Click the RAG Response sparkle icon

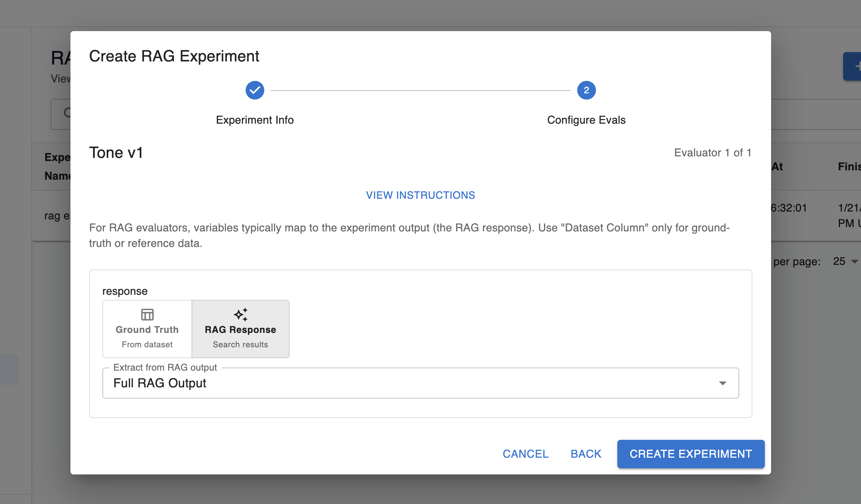tap(241, 314)
